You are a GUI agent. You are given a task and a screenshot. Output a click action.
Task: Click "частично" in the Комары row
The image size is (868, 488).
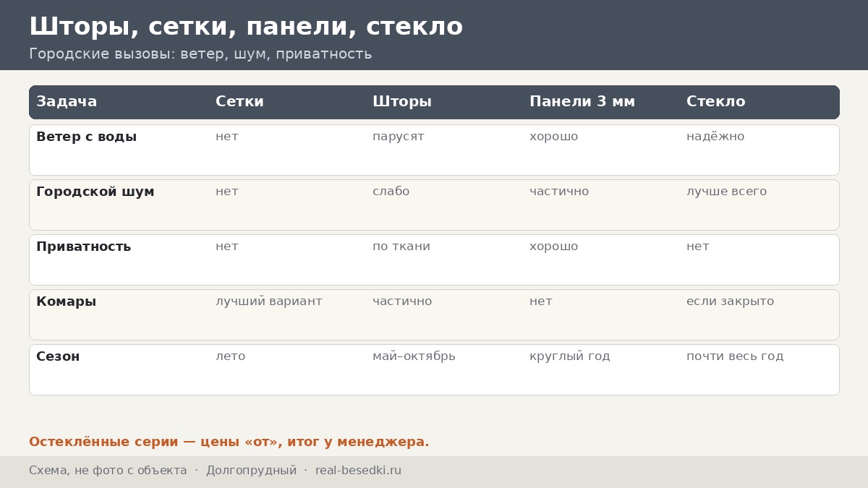tap(402, 301)
